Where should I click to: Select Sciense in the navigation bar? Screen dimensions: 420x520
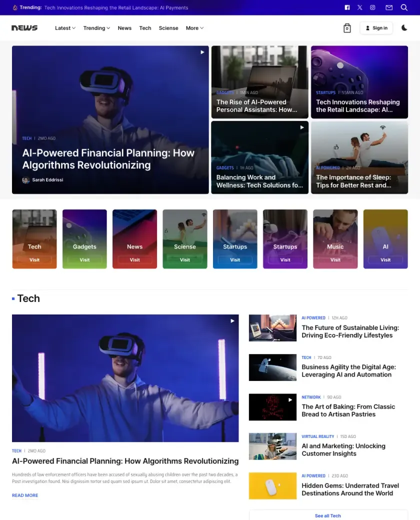pos(168,28)
